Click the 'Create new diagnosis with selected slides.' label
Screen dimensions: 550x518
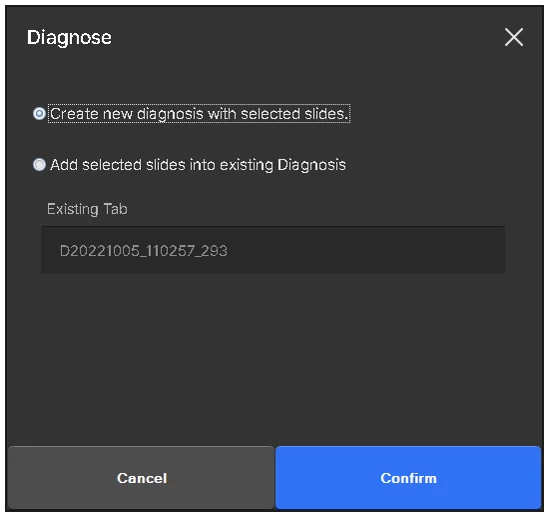(x=199, y=114)
